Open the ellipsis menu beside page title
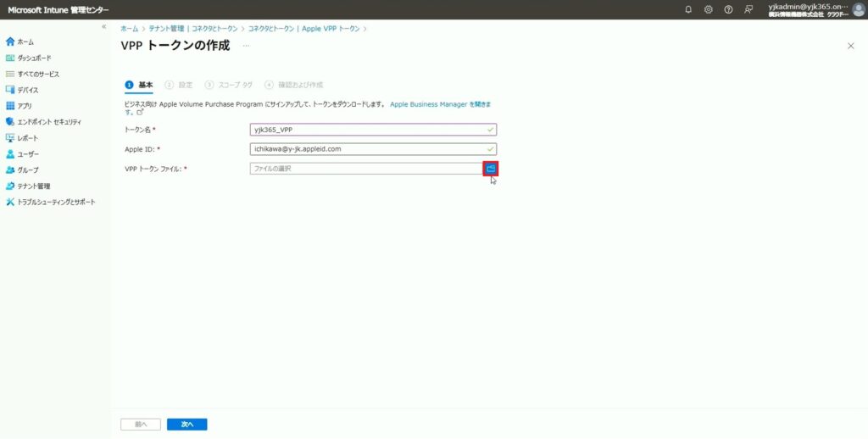 (x=246, y=46)
